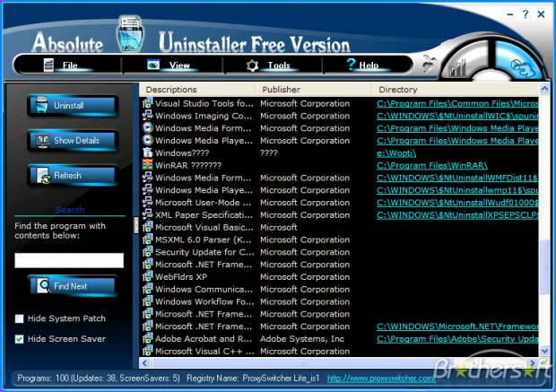Click the WinRAR books icon
The width and height of the screenshot is (556, 392).
point(147,165)
